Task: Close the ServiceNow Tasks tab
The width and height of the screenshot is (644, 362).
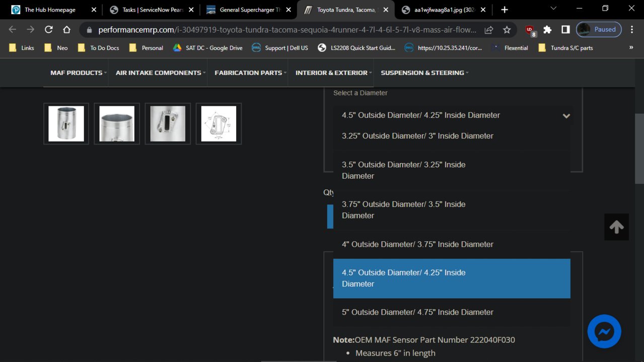Action: coord(191,10)
